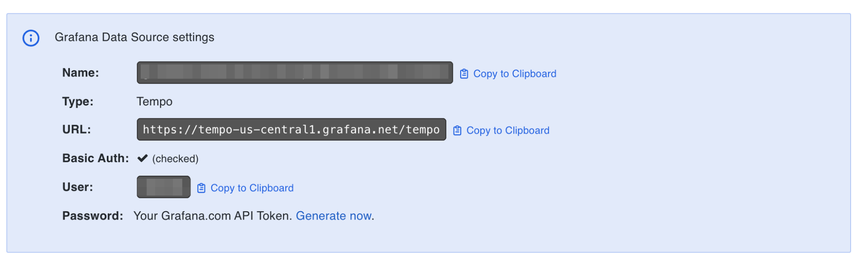Viewport: 868px width, 262px height.
Task: Click clipboard icon beside the URL field
Action: 457,131
